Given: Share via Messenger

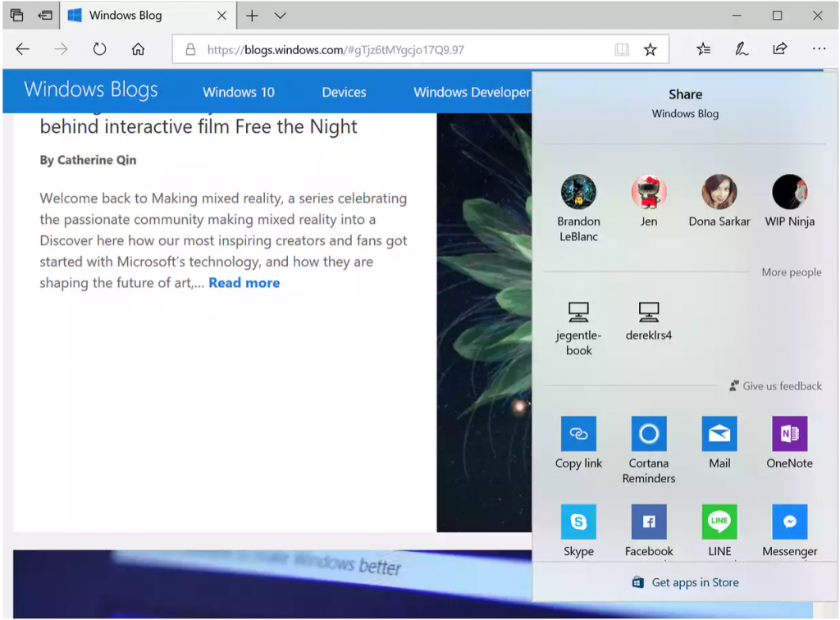Looking at the screenshot, I should pos(790,531).
